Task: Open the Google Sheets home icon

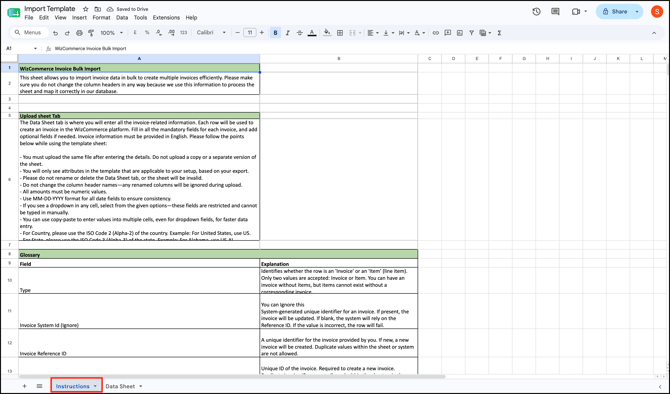Action: (x=14, y=12)
